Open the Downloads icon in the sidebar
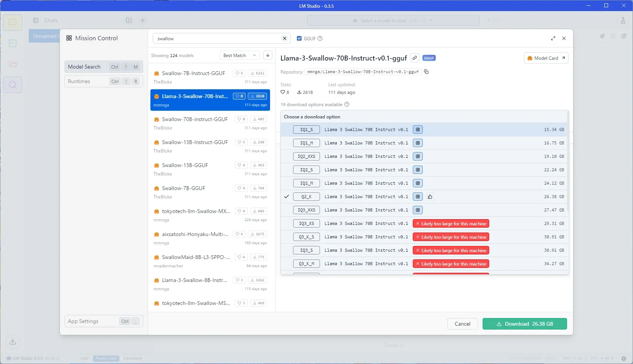Image resolution: width=633 pixels, height=364 pixels. [x=13, y=341]
